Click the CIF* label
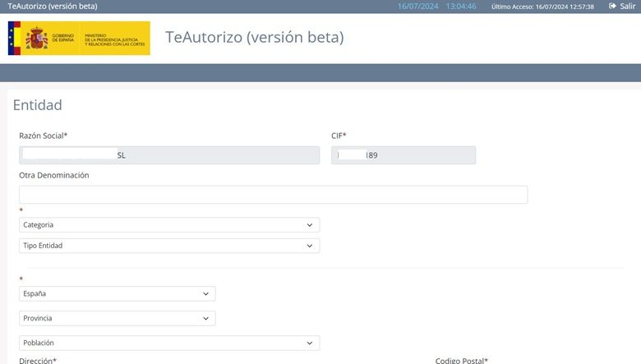The height and width of the screenshot is (364, 641). tap(339, 136)
